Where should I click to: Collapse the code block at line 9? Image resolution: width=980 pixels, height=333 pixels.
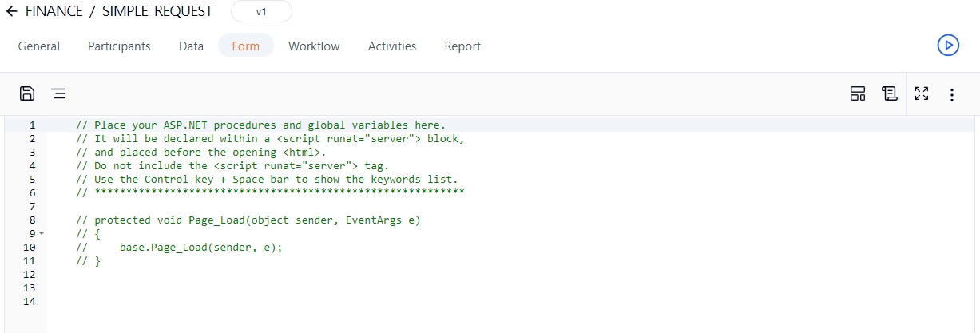click(42, 233)
